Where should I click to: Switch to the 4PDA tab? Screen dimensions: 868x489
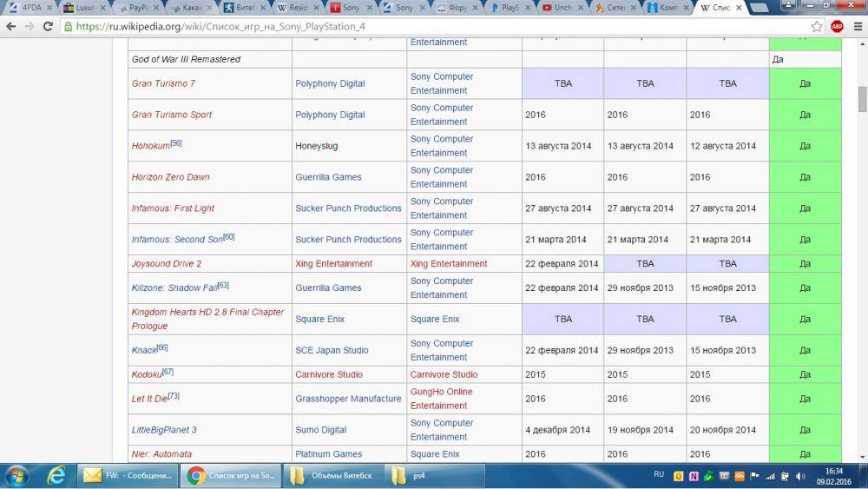point(26,8)
